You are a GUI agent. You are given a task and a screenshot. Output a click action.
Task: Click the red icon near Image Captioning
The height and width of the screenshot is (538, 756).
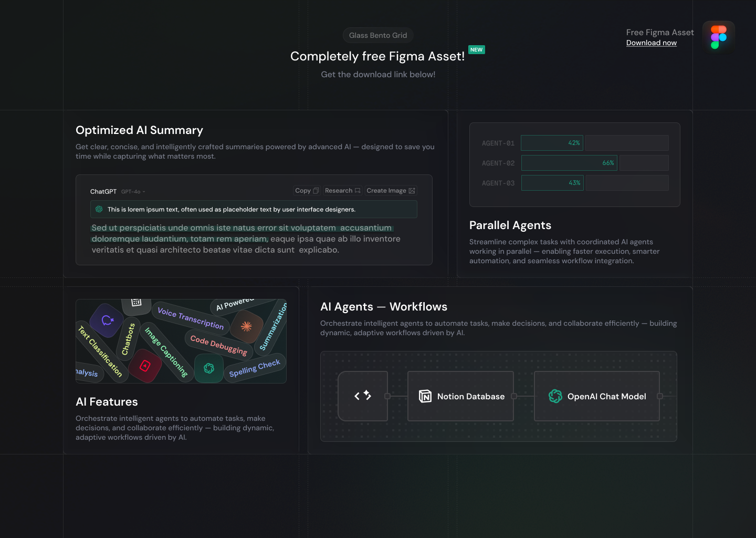[145, 365]
